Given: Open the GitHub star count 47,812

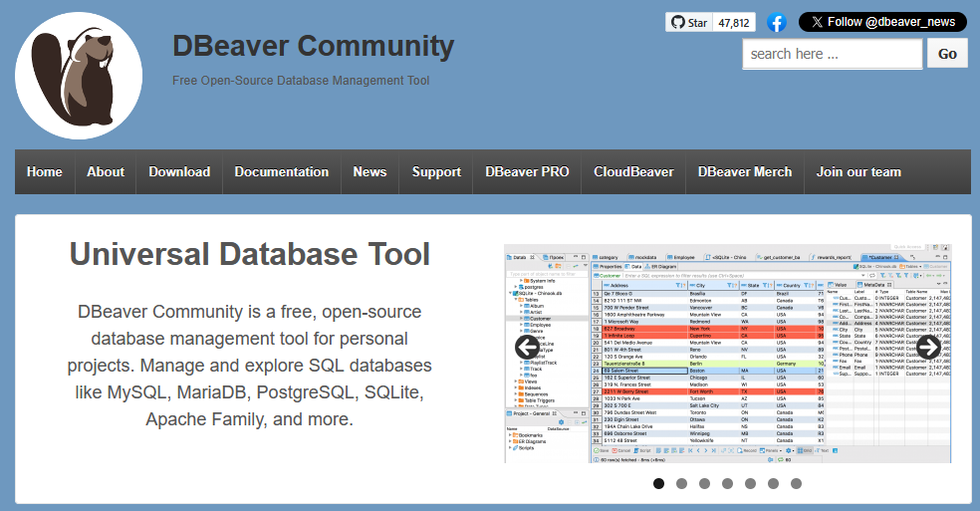Looking at the screenshot, I should 735,22.
